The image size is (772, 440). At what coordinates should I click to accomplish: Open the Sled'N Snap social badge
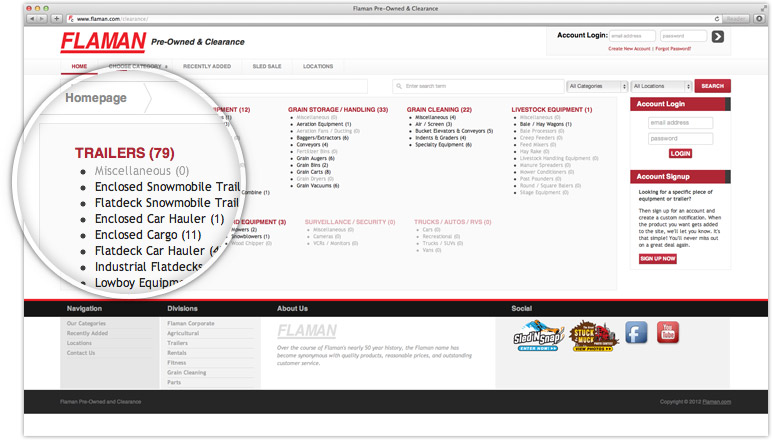538,336
